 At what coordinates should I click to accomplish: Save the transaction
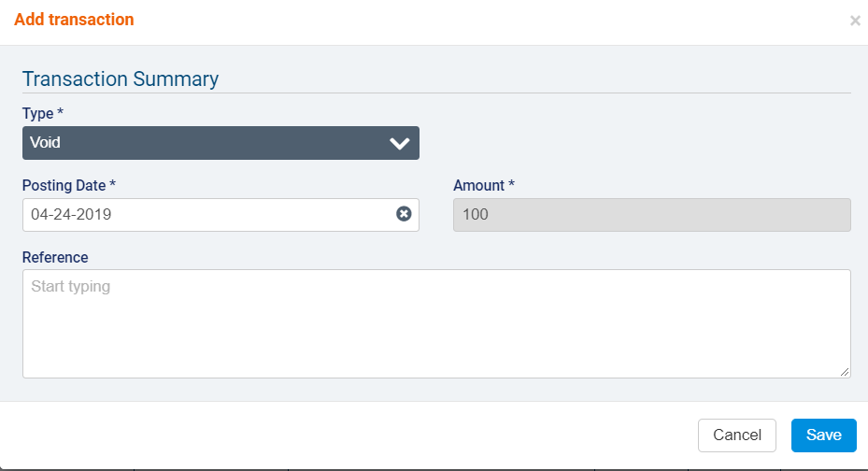click(823, 435)
